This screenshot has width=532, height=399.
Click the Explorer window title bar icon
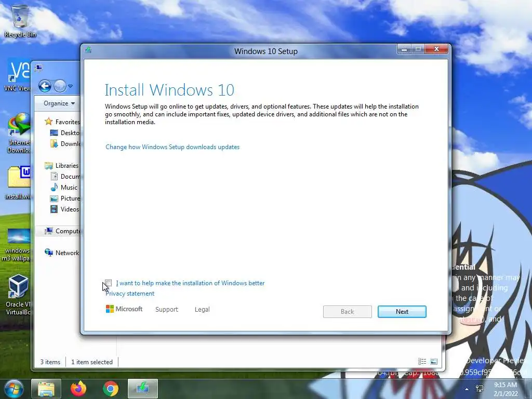click(38, 68)
